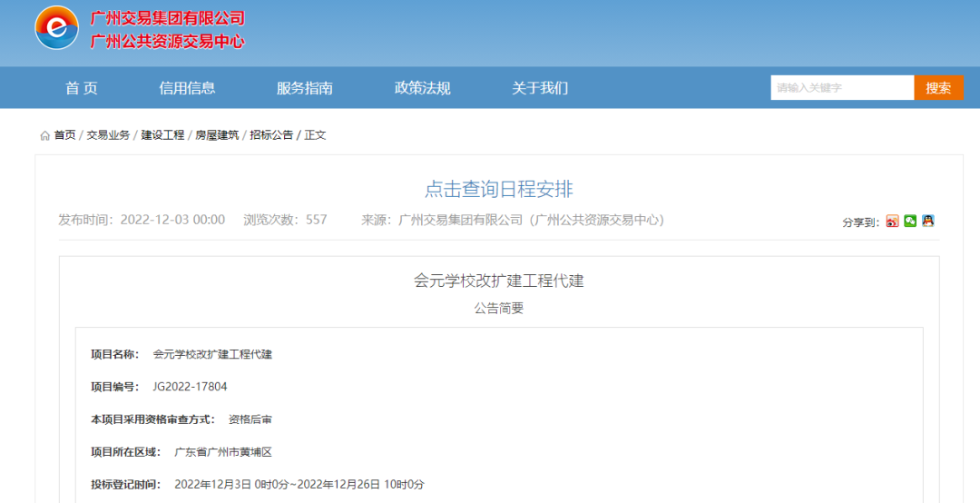
Task: Click the 正文 breadcrumb text
Action: [x=315, y=135]
